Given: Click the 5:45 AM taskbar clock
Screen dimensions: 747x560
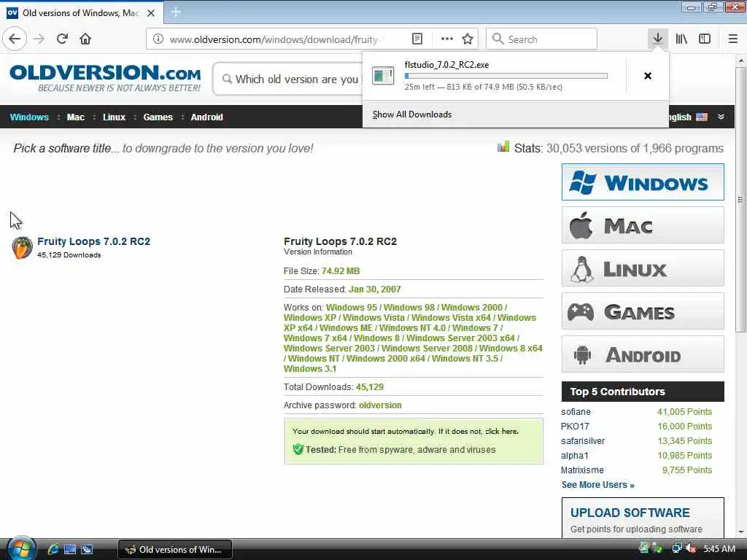Looking at the screenshot, I should tap(719, 549).
